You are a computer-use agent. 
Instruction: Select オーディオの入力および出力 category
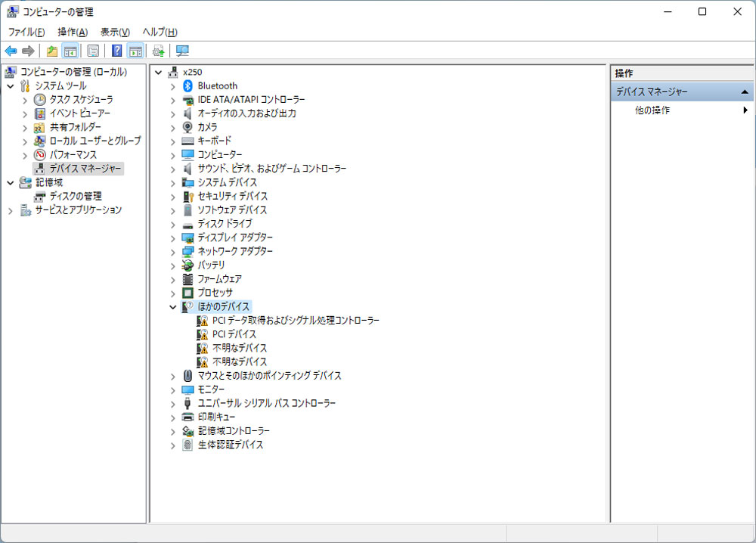(x=247, y=113)
